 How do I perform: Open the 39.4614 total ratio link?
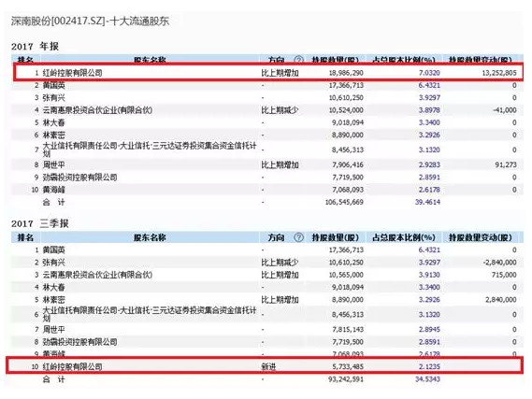pyautogui.click(x=427, y=202)
